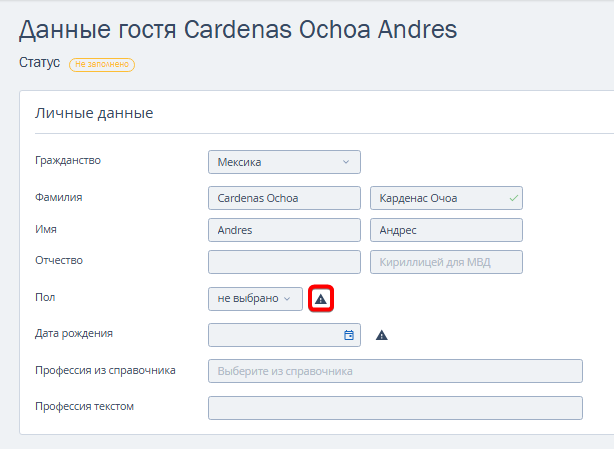Click the warning triangle next to Пол
614x449 pixels.
click(321, 299)
